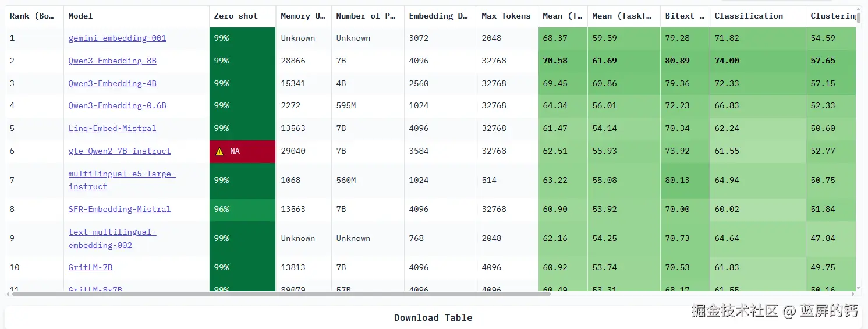Open the multilingual-e5-large-instruct model link
This screenshot has width=868, height=329.
tap(122, 180)
